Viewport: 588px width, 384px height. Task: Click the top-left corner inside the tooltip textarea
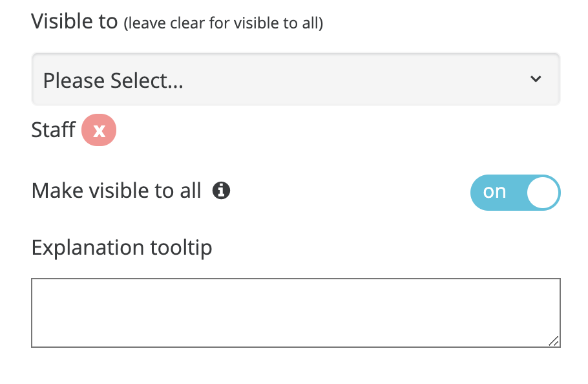37,284
